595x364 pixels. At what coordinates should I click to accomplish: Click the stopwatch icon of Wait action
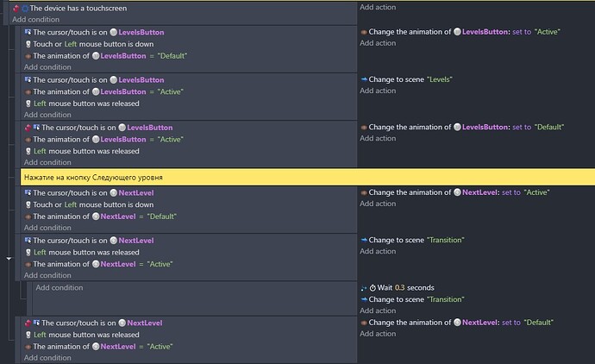coord(373,288)
